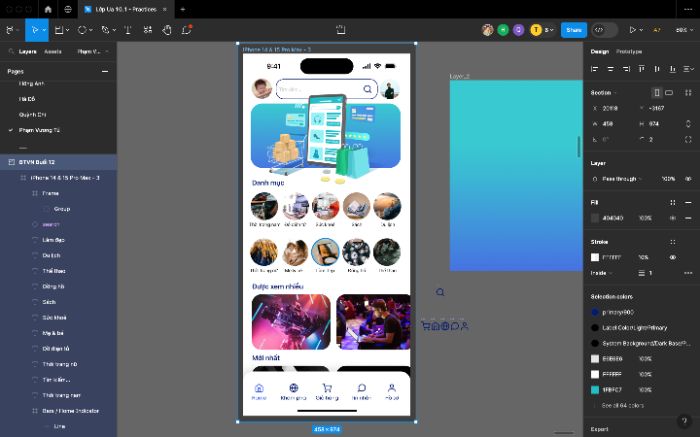The image size is (700, 437).
Task: Click the purple user avatar
Action: (x=518, y=30)
